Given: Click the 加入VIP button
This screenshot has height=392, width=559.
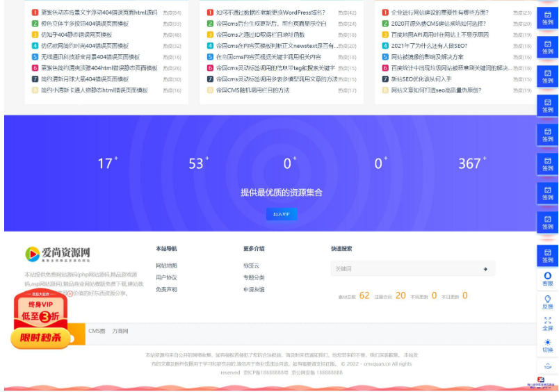Looking at the screenshot, I should pyautogui.click(x=281, y=214).
